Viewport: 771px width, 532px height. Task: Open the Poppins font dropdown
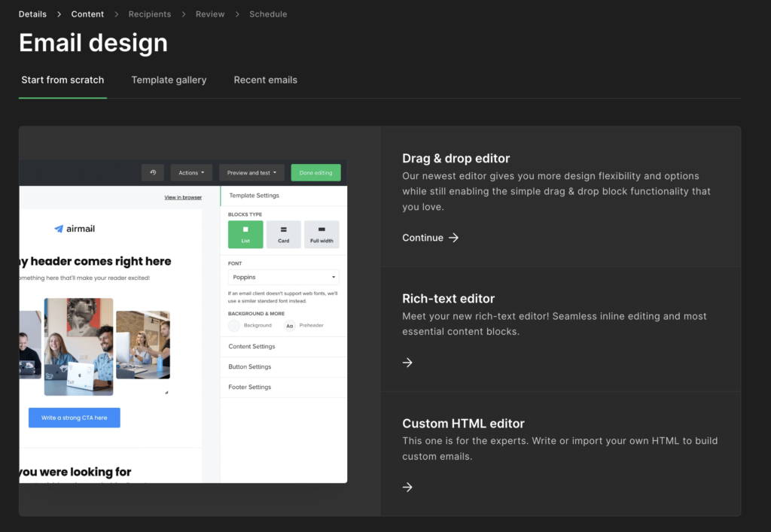click(x=283, y=277)
